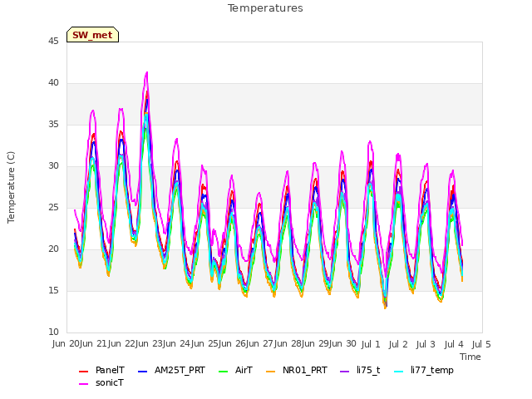
Task: Click the purple li75_t color marker
Action: (x=345, y=372)
